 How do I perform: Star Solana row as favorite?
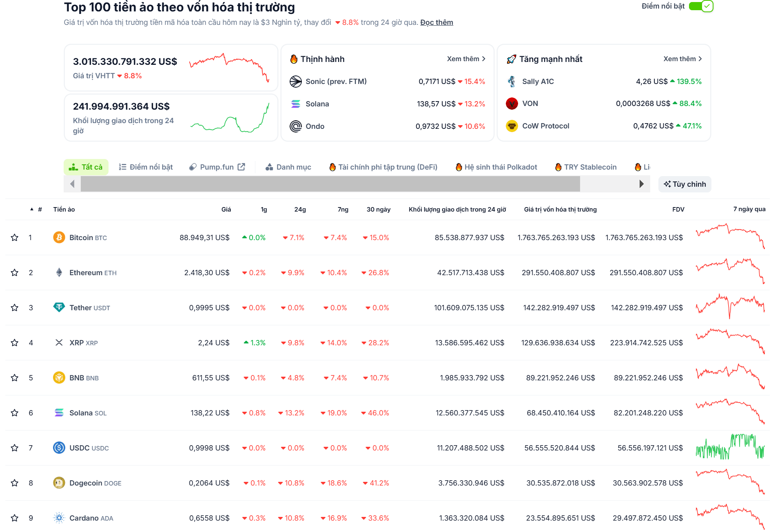point(15,413)
